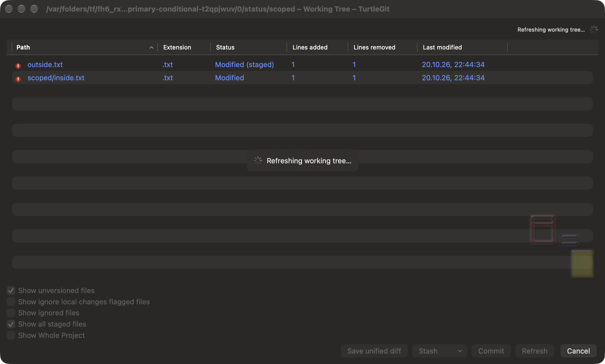Click the Save unified diff button

pyautogui.click(x=374, y=351)
